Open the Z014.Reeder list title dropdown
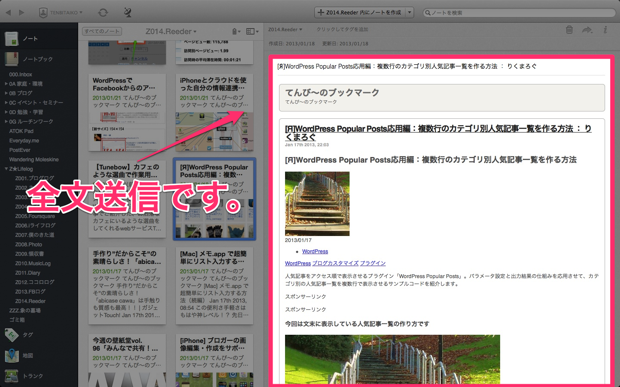 pos(171,31)
